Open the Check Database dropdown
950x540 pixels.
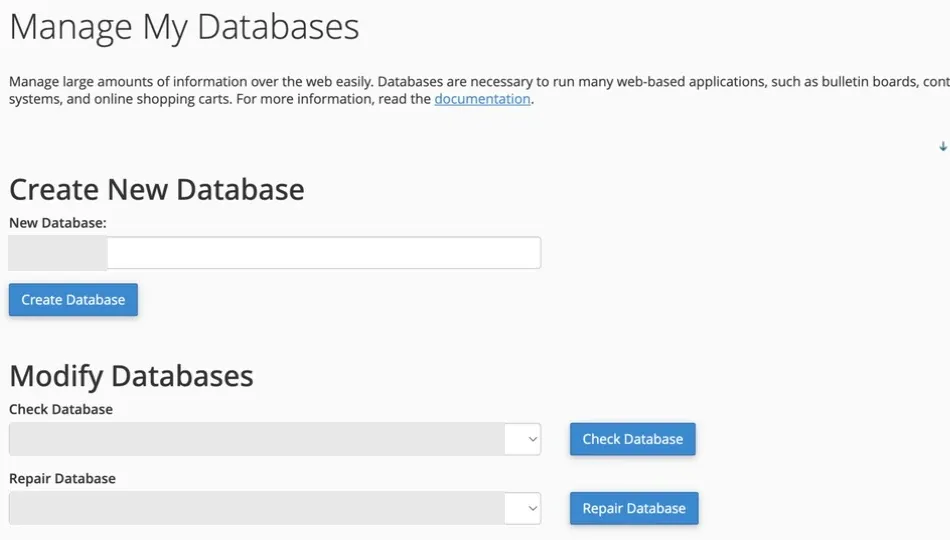point(275,439)
